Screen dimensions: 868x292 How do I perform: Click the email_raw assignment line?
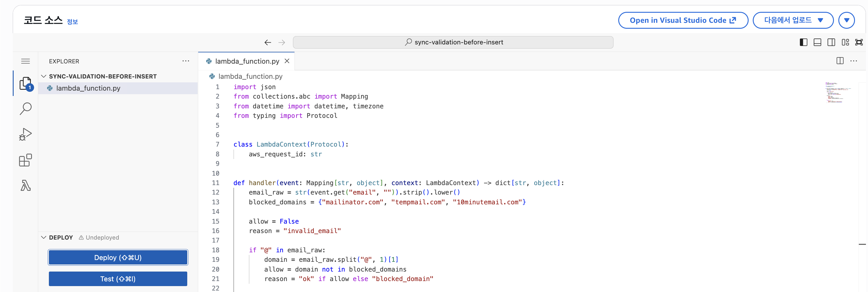point(355,192)
